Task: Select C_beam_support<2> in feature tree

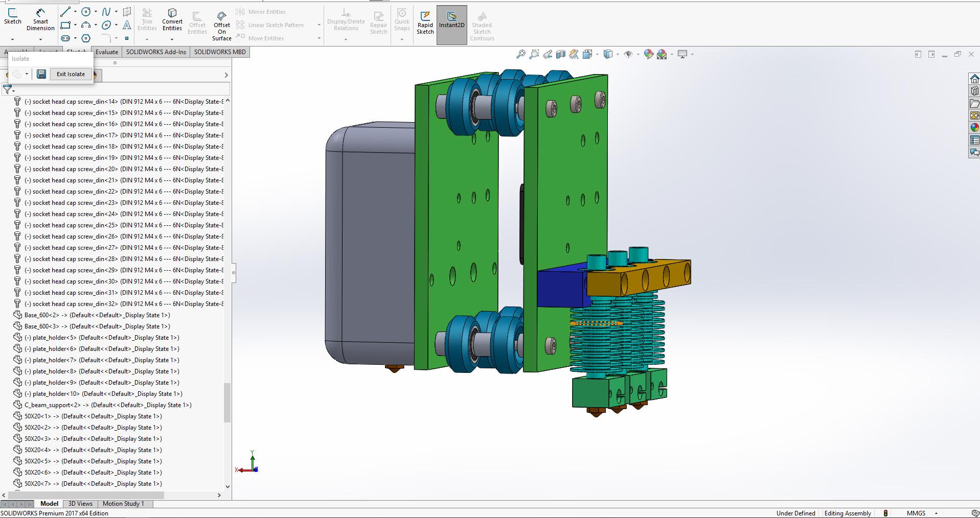Action: coord(108,405)
